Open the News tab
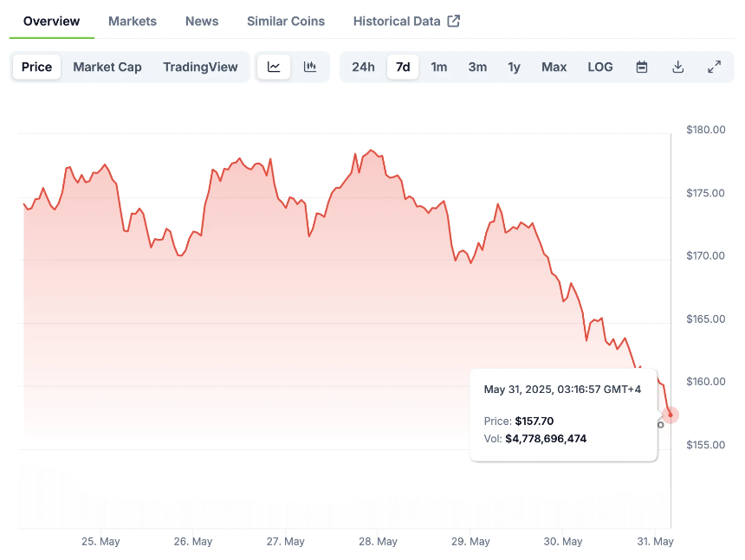 [x=202, y=21]
